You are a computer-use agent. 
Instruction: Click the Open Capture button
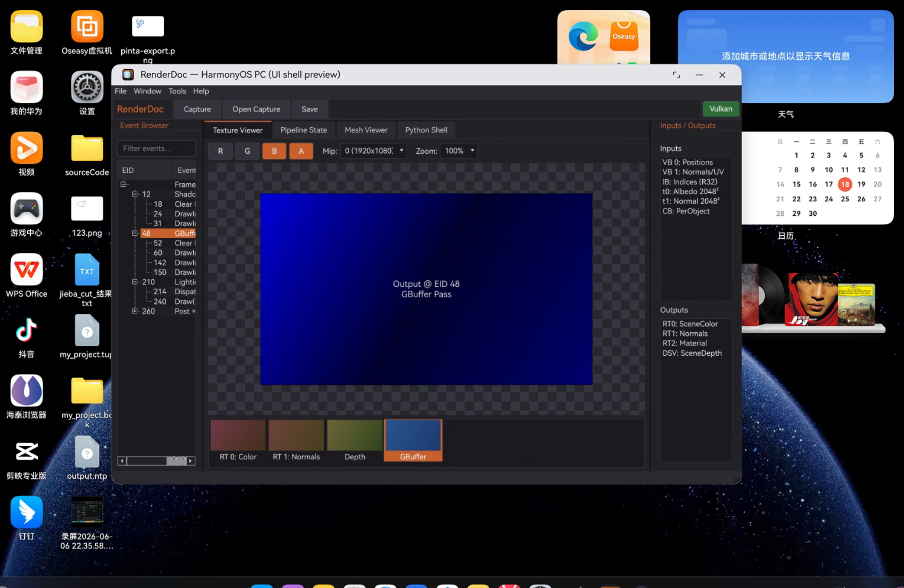[x=256, y=109]
